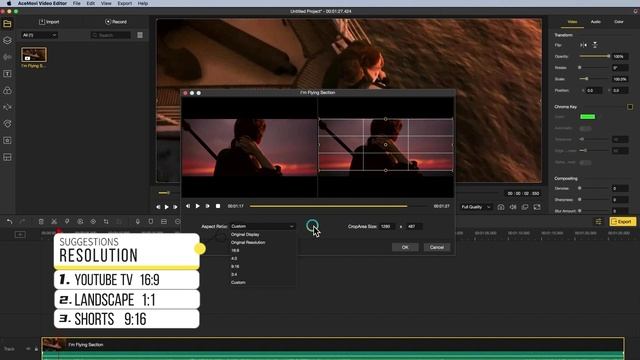Screen dimensions: 640x360
Task: Click the green Chroma Key color swatch
Action: [587, 117]
